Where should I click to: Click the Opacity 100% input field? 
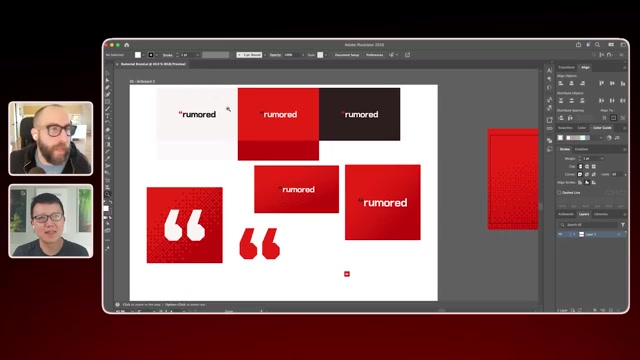[291, 55]
